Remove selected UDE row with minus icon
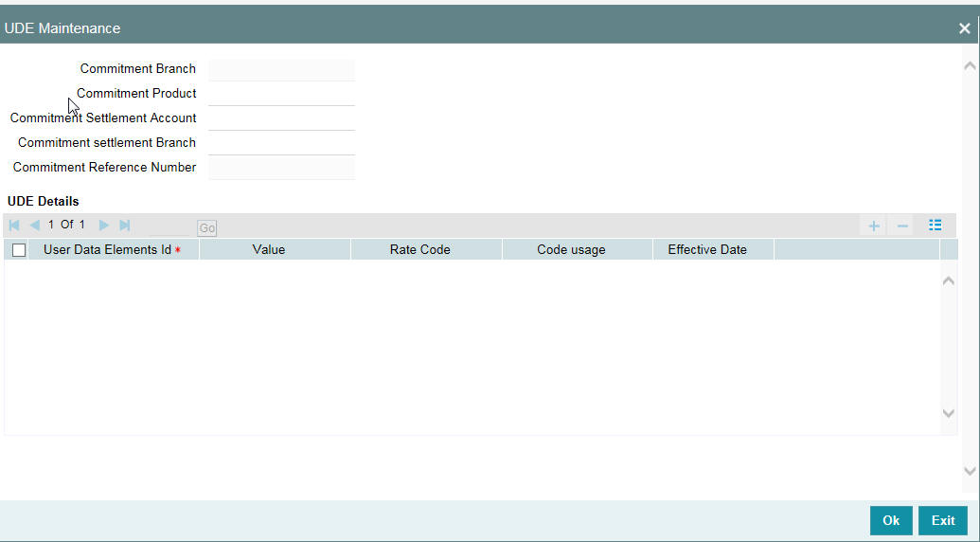 coord(902,226)
